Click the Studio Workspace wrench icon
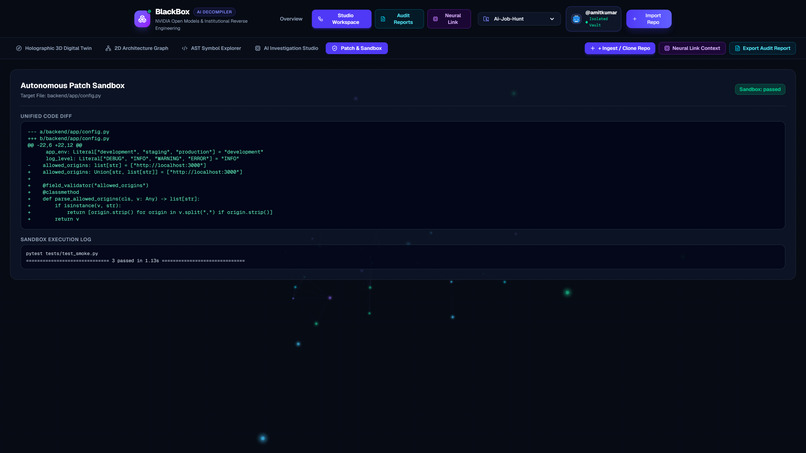The image size is (806, 453). click(321, 19)
